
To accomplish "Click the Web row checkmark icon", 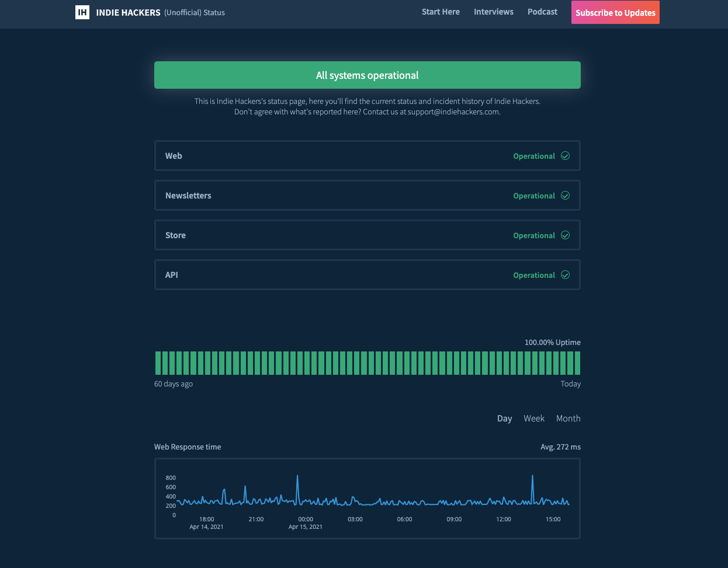I will 565,156.
